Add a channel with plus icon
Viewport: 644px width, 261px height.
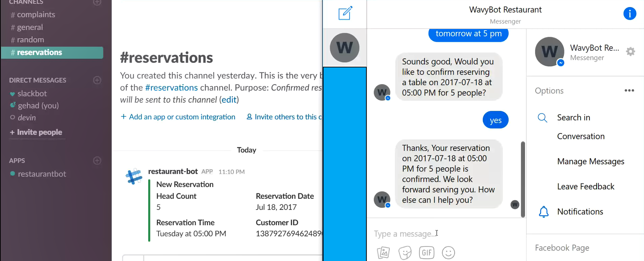97,2
